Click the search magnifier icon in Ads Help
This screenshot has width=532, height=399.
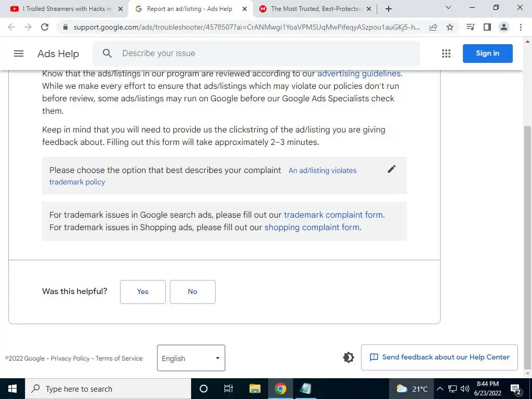pos(107,54)
